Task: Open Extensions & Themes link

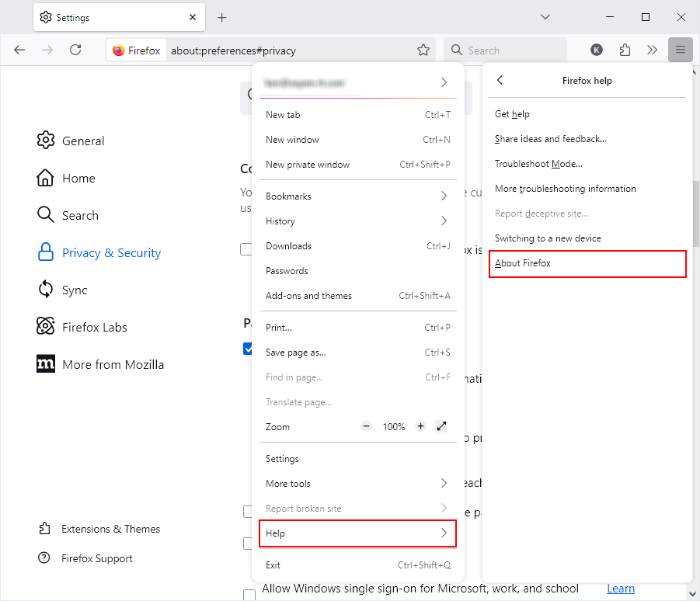Action: (99, 529)
